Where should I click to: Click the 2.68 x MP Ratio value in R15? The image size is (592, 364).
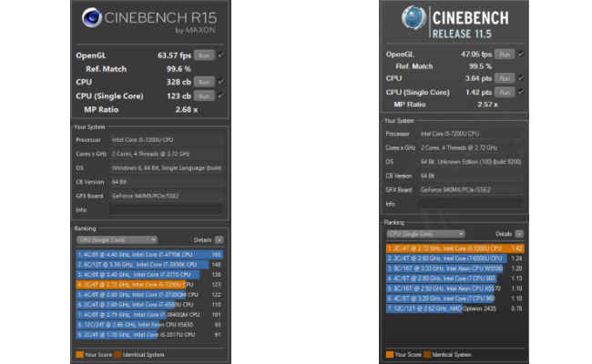pos(187,110)
